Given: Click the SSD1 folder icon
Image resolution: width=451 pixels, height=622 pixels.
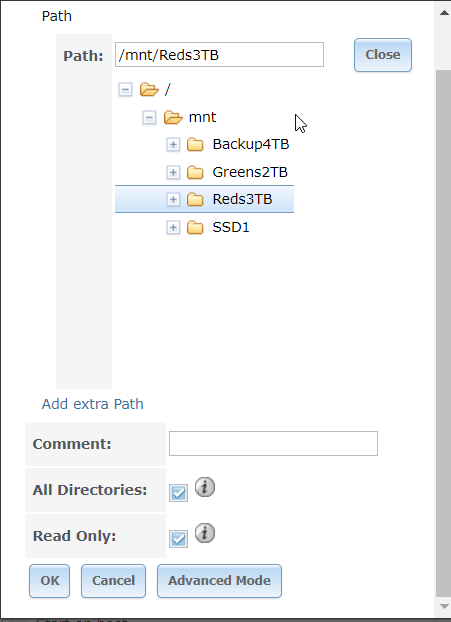Looking at the screenshot, I should coord(195,228).
